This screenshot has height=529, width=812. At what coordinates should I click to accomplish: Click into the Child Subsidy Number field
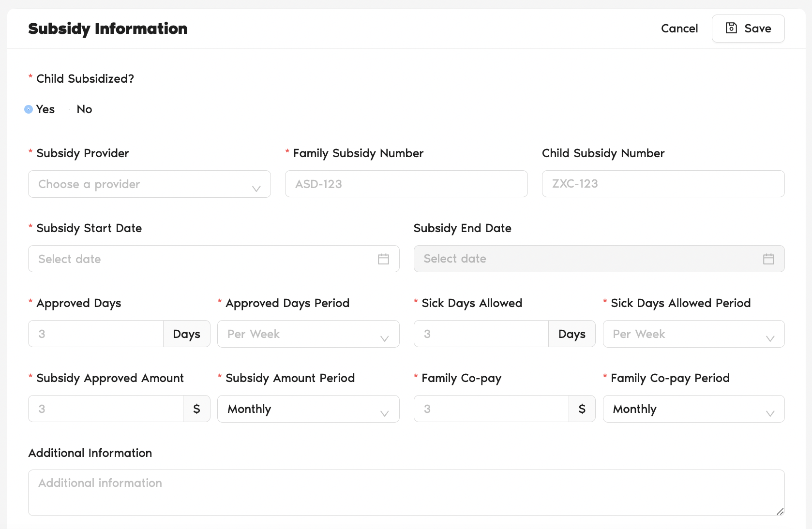tap(663, 184)
